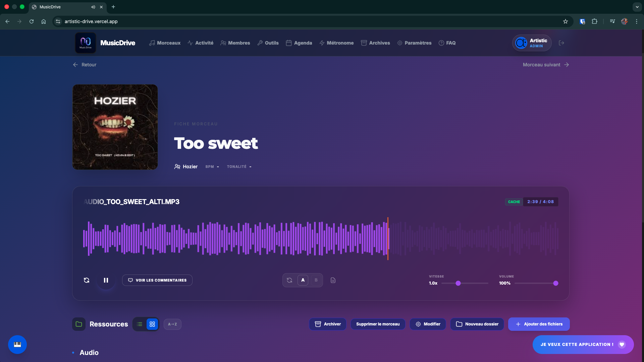This screenshot has height=362, width=644.
Task: Mute the tab via speaker icon
Action: pos(93,7)
